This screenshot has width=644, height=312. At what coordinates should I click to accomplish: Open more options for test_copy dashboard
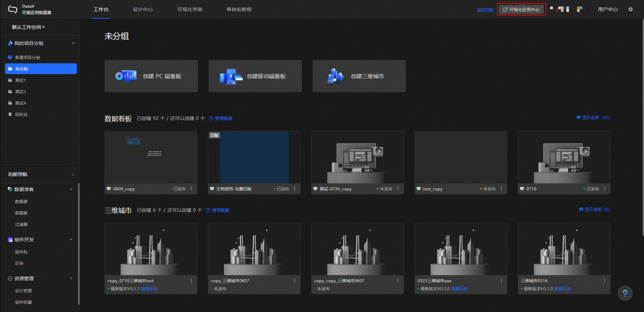pos(501,189)
